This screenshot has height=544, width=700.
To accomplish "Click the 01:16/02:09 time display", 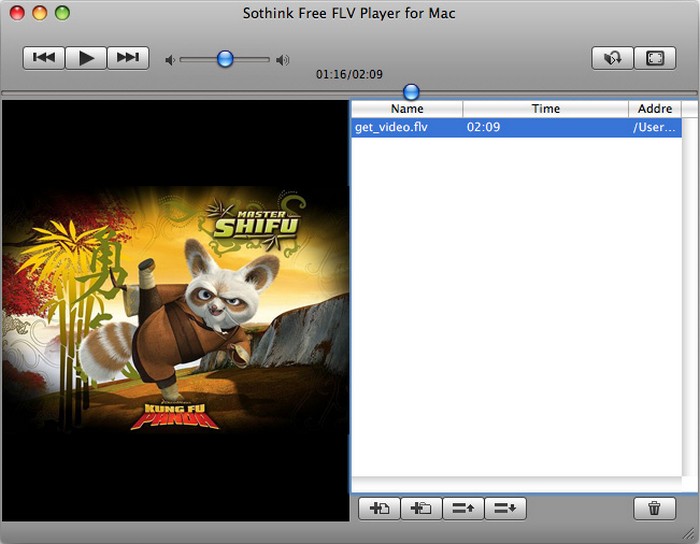I will 349,74.
